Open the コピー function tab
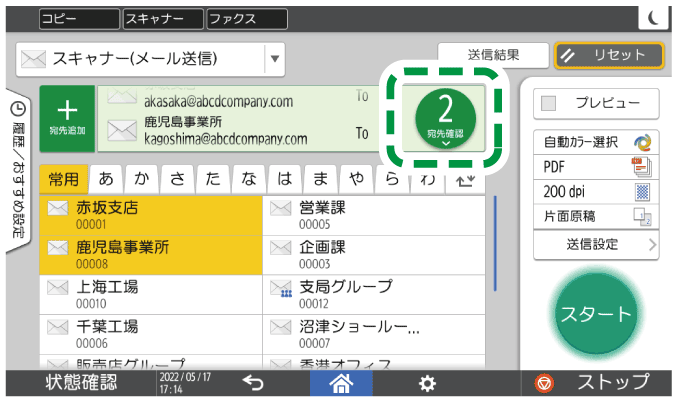This screenshot has width=675, height=400. click(79, 19)
